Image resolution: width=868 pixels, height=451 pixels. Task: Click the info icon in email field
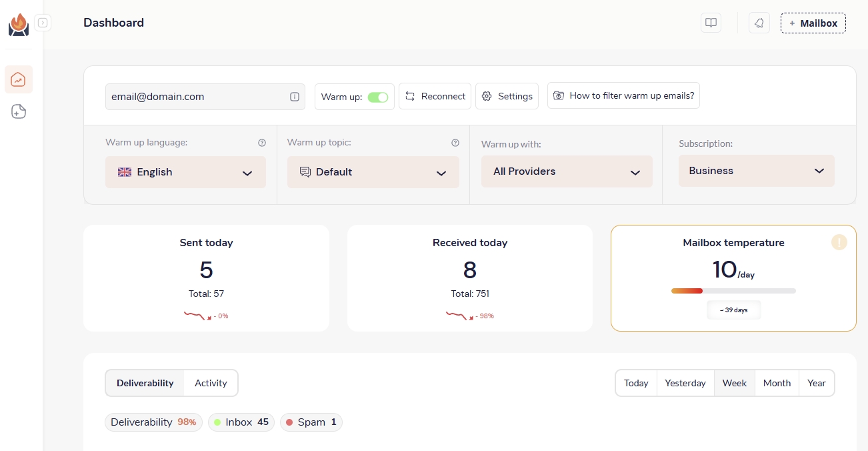pyautogui.click(x=295, y=97)
